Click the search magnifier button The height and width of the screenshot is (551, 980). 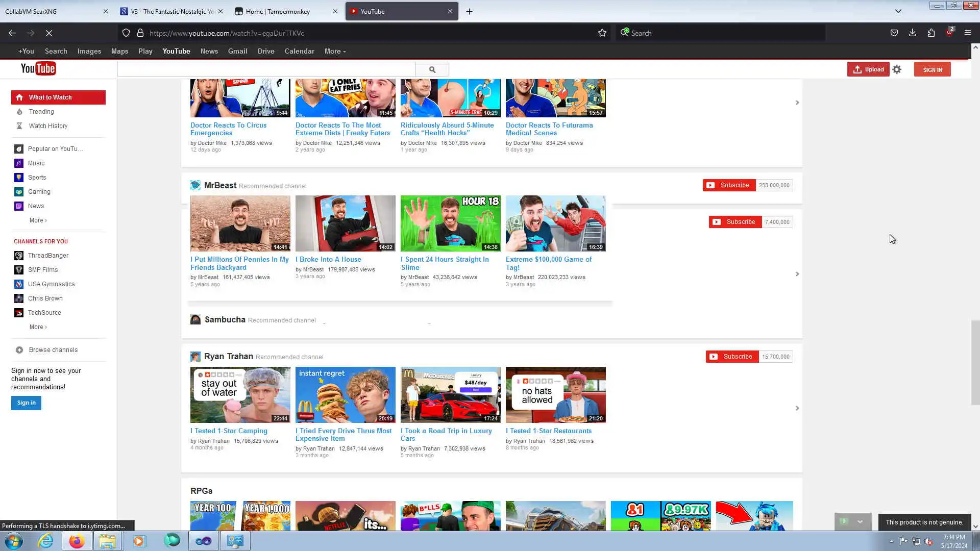[x=432, y=69]
